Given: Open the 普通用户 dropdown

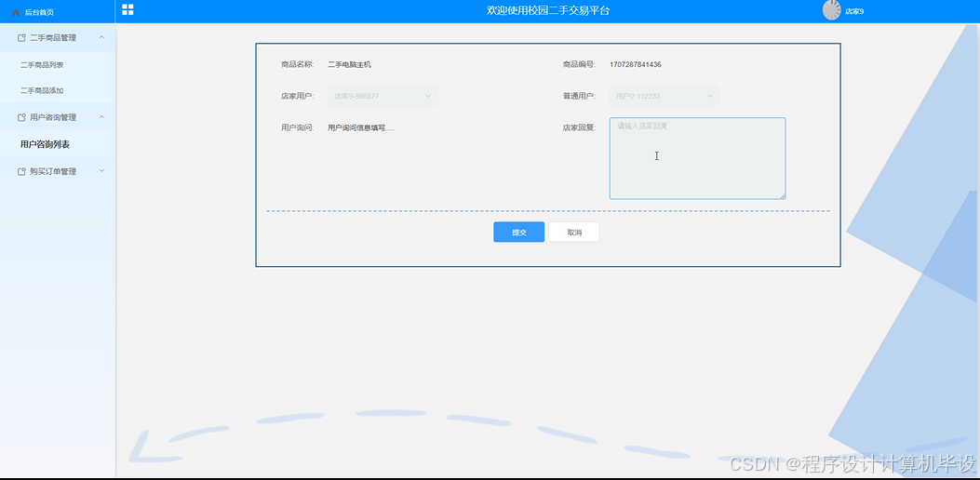Looking at the screenshot, I should pyautogui.click(x=664, y=96).
